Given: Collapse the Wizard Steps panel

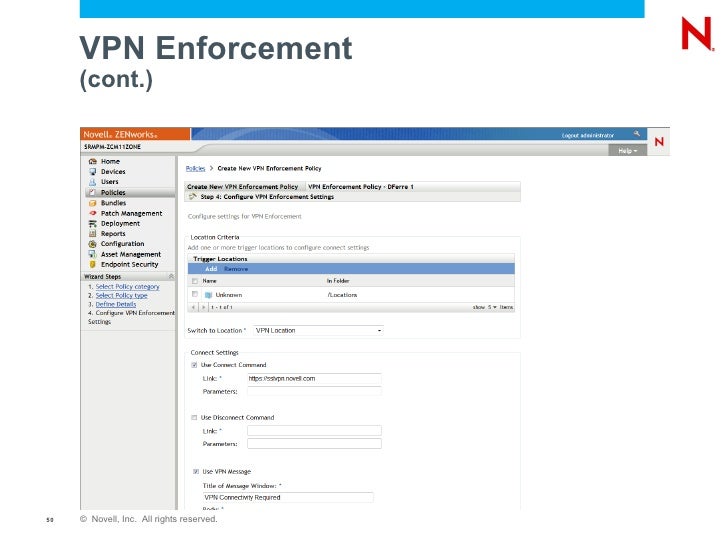Looking at the screenshot, I should coord(171,276).
